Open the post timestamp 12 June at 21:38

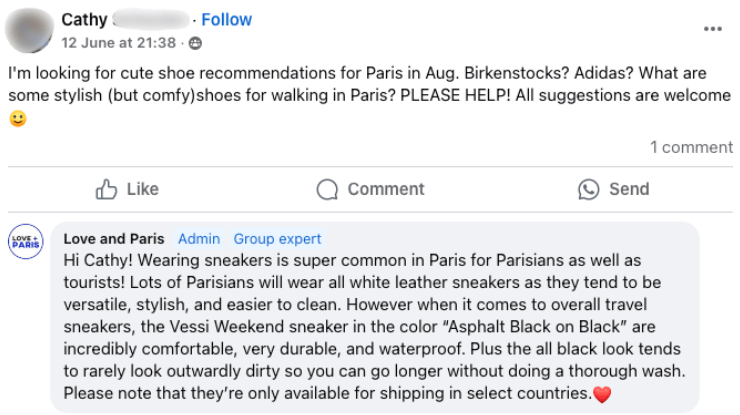click(119, 43)
